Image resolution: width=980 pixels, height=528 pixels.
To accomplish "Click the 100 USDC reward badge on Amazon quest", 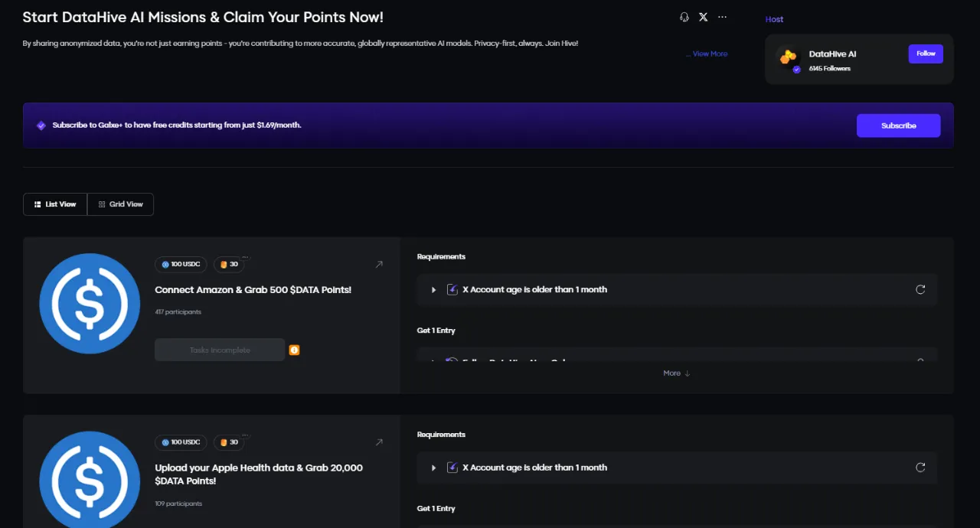I will (181, 265).
